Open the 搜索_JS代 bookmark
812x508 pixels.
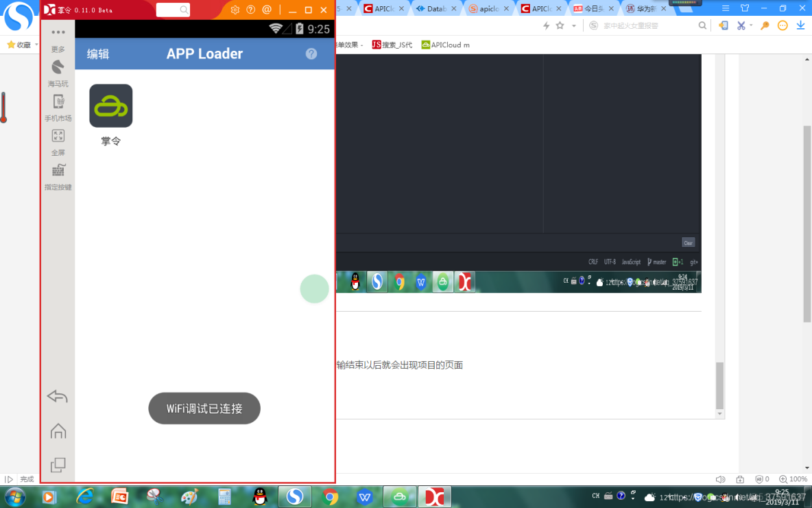click(x=392, y=45)
